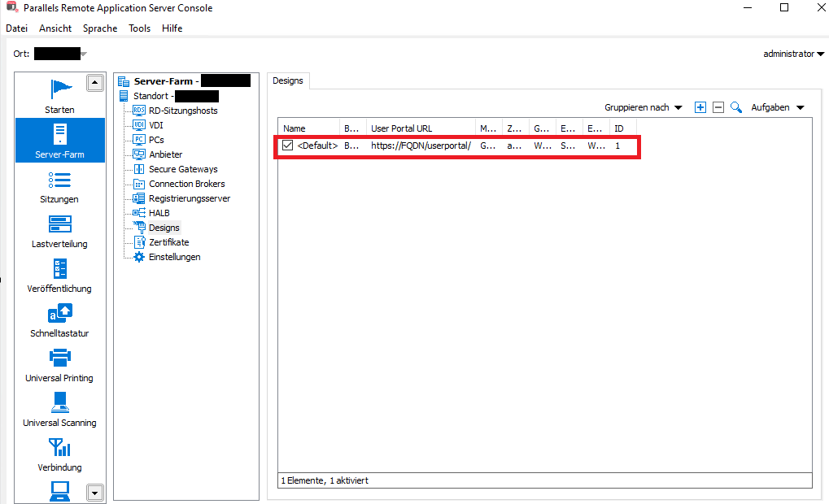
Task: Open the Sprache menu
Action: (x=100, y=28)
